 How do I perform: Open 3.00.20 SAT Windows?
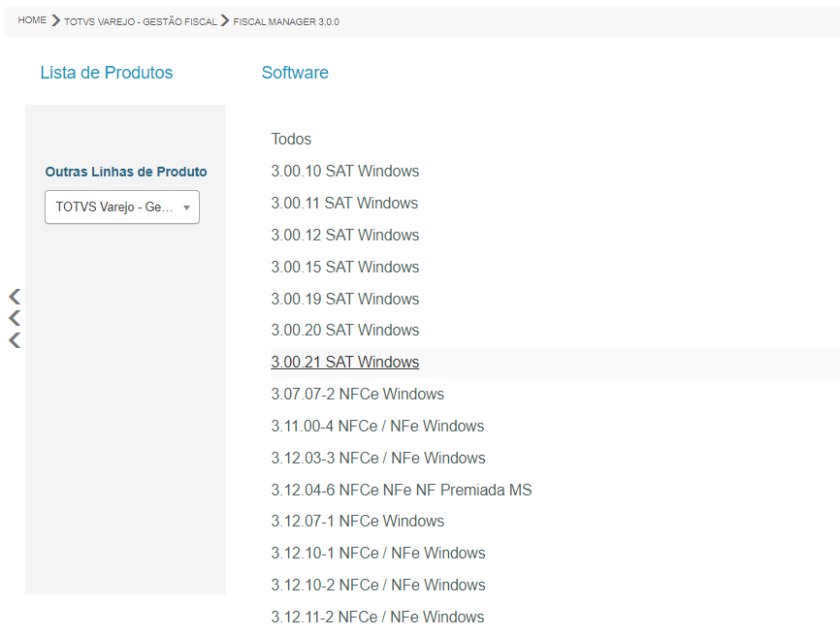coord(345,331)
